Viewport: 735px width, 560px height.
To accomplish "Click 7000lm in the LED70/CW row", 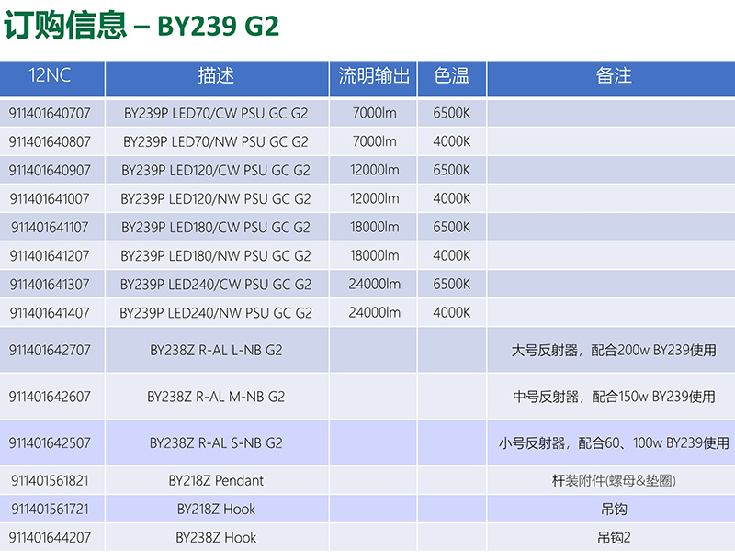I will coord(374,113).
